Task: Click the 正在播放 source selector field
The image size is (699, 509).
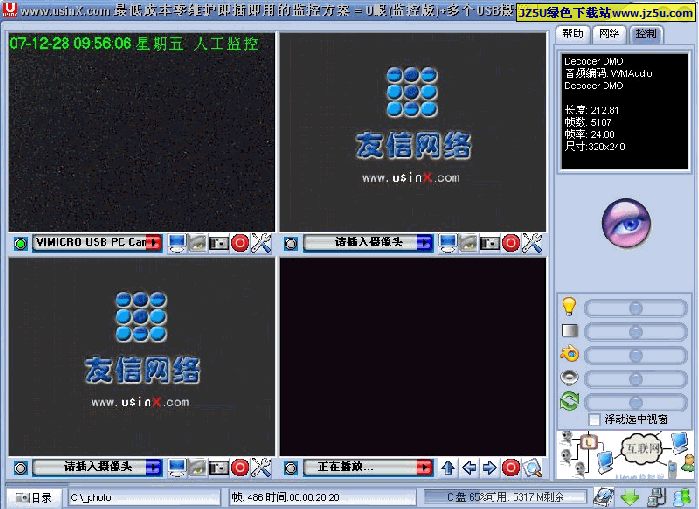Action: 368,467
